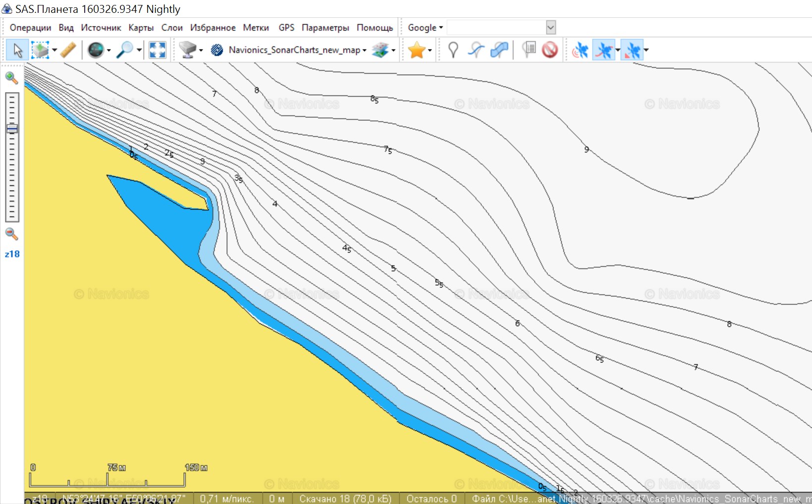Toggle the GPS receiver connection icon

click(x=580, y=50)
